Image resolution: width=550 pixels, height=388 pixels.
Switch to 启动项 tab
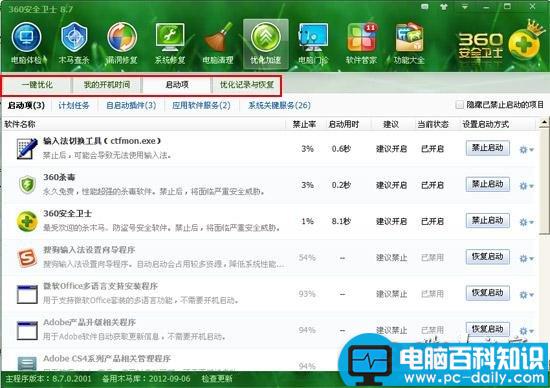pyautogui.click(x=177, y=85)
